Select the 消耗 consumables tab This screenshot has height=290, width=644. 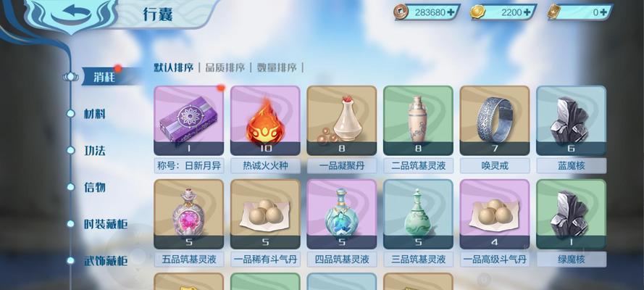104,77
